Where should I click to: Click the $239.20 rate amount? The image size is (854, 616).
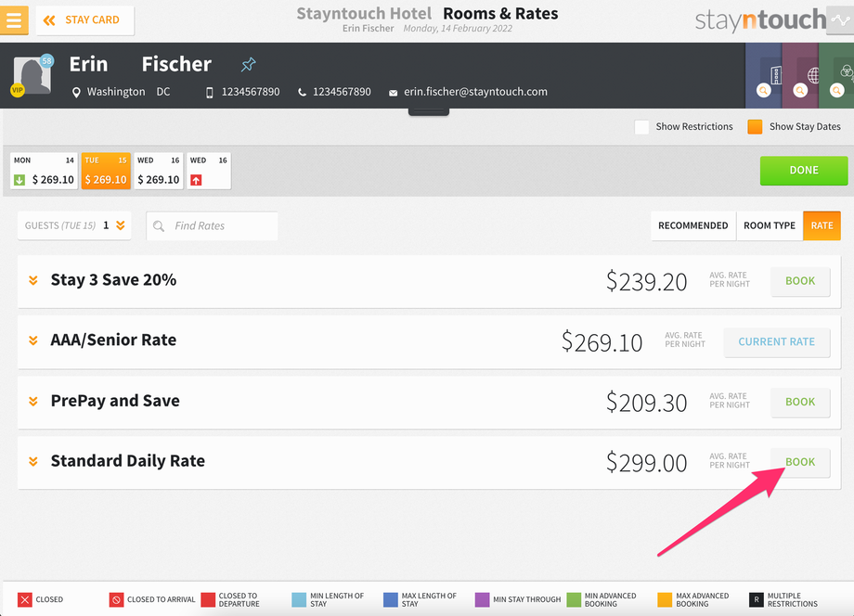[x=646, y=282]
